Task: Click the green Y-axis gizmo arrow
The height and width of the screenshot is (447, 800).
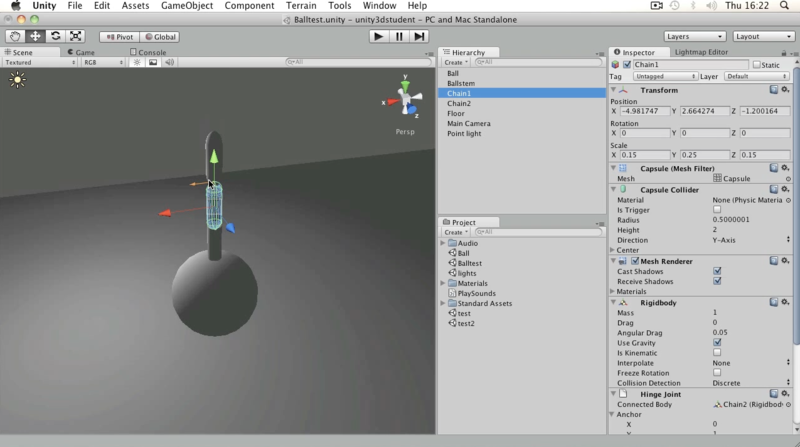Action: point(214,156)
